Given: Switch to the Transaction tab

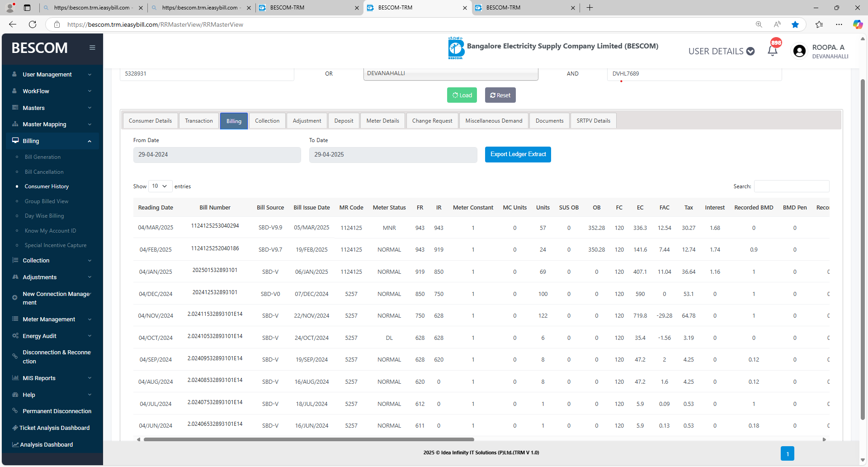Looking at the screenshot, I should [x=199, y=121].
